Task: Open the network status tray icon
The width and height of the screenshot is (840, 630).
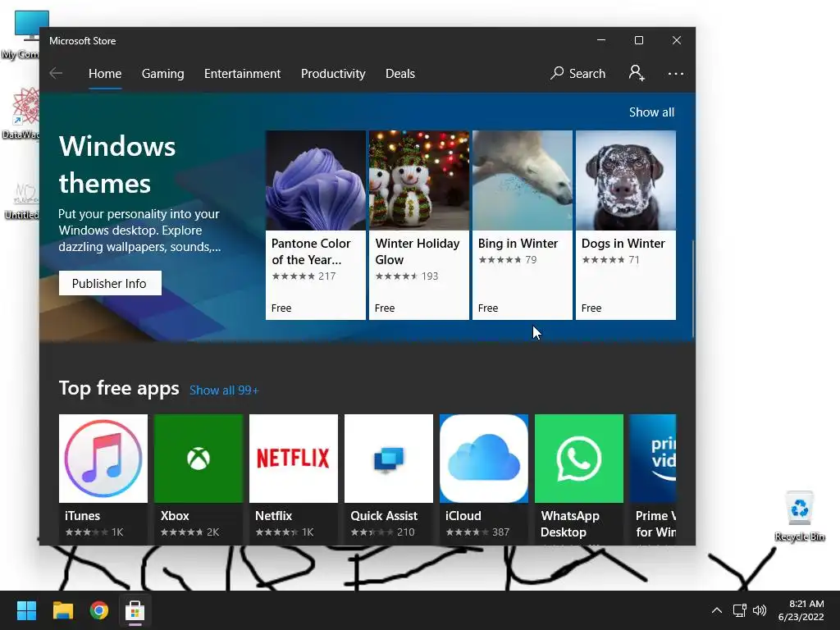Action: [x=740, y=610]
